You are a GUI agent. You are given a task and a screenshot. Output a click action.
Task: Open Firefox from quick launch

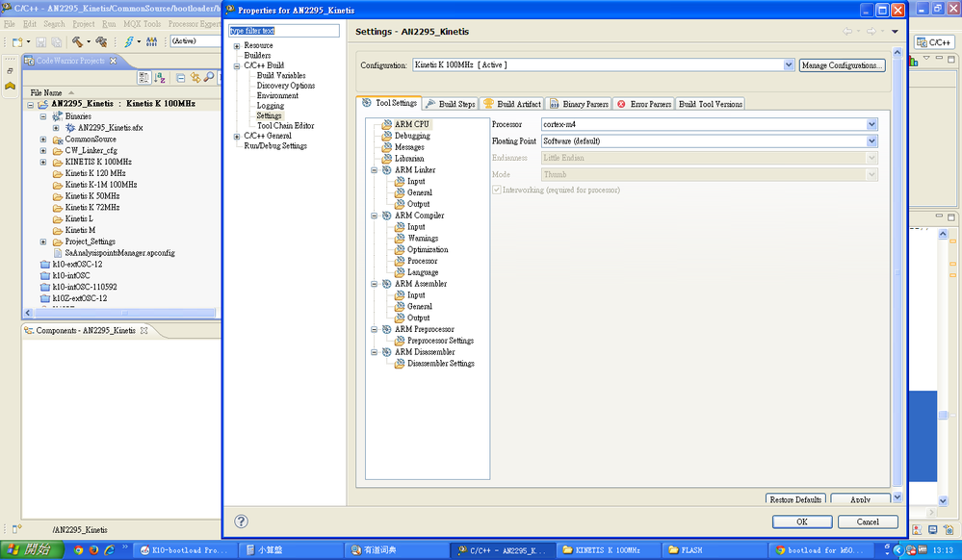click(93, 550)
